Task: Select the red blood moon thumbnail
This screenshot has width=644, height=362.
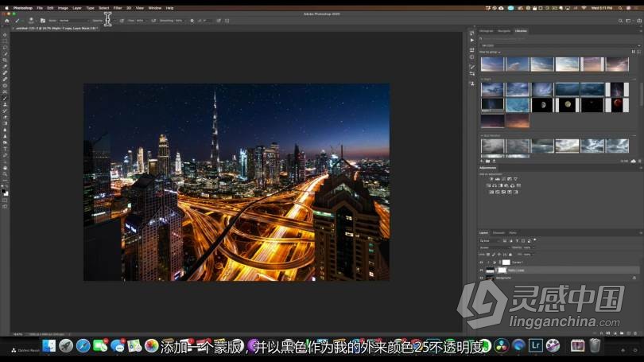Action: (x=617, y=105)
